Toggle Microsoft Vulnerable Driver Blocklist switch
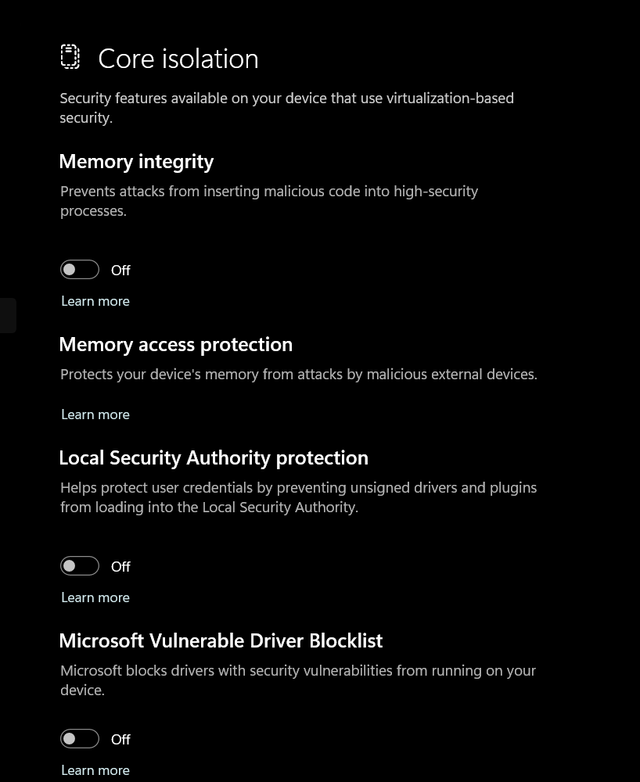 pos(80,739)
